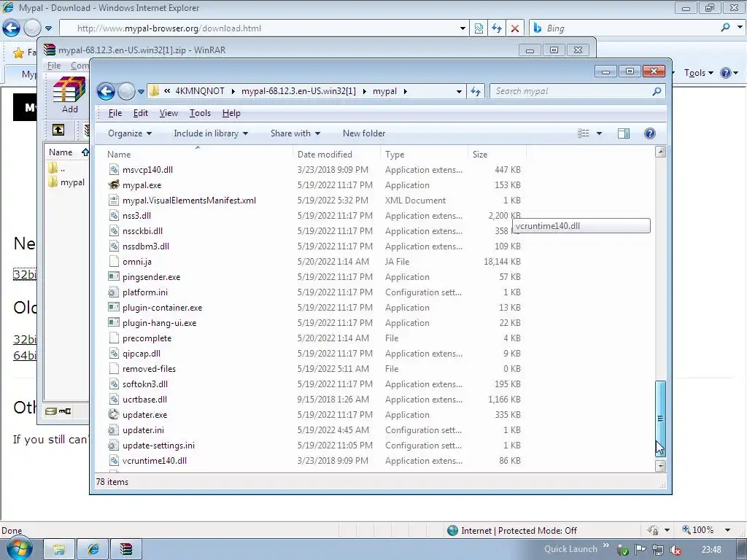Screen dimensions: 747x560
Task: Select removed-files file row
Action: 314,368
